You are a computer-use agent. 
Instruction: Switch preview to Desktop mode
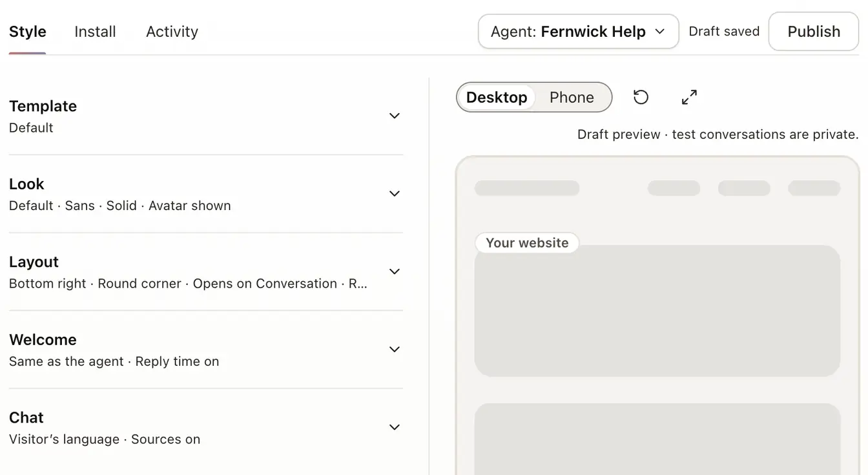point(497,97)
